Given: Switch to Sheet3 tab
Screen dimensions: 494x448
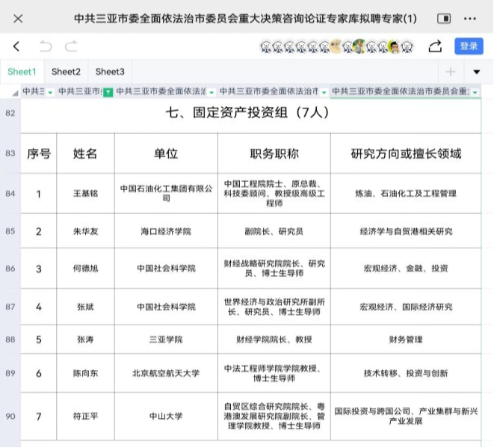Looking at the screenshot, I should click(110, 72).
